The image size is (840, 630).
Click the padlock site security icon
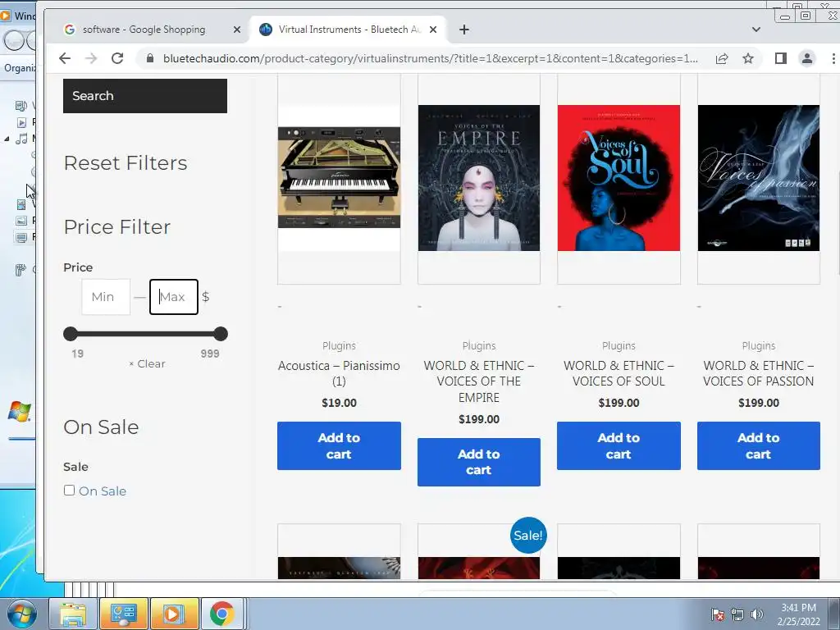[150, 58]
